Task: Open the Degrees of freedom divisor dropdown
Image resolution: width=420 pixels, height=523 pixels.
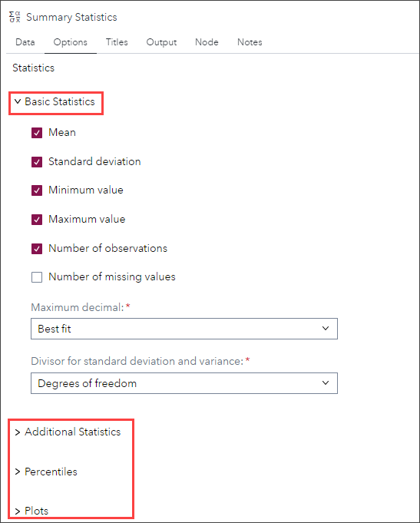Action: (184, 383)
